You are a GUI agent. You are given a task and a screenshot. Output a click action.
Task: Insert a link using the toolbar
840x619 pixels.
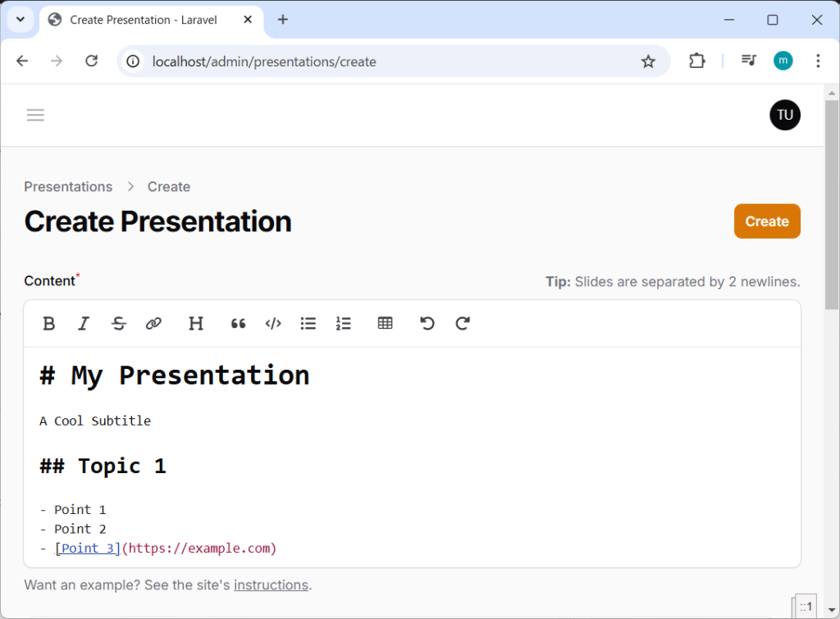[x=153, y=324]
